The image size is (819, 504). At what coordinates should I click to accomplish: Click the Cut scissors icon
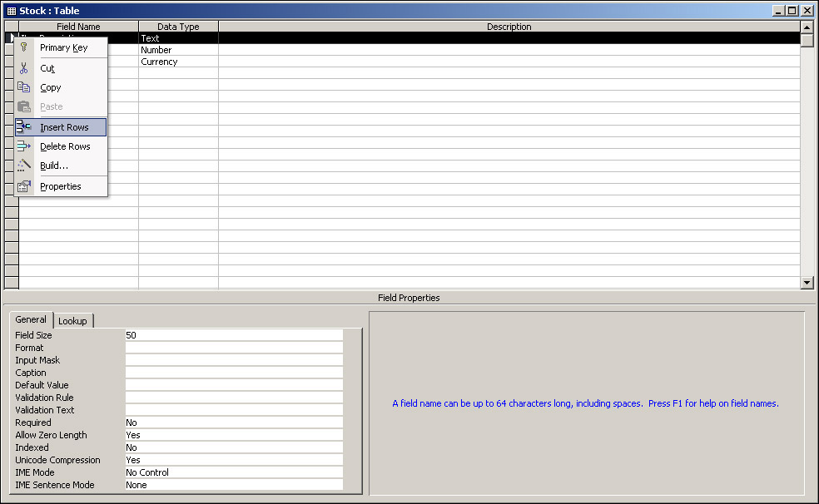click(23, 68)
